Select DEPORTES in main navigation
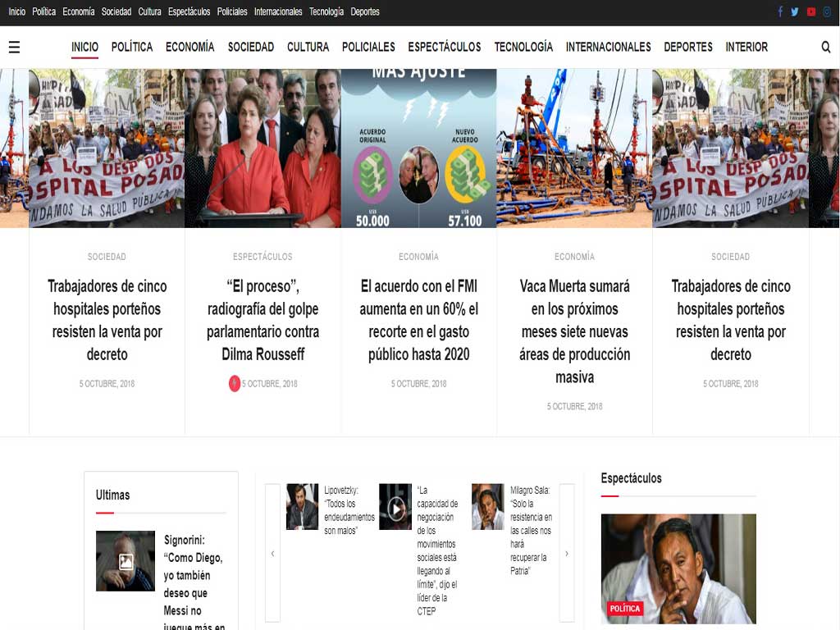The image size is (840, 630). pos(688,47)
